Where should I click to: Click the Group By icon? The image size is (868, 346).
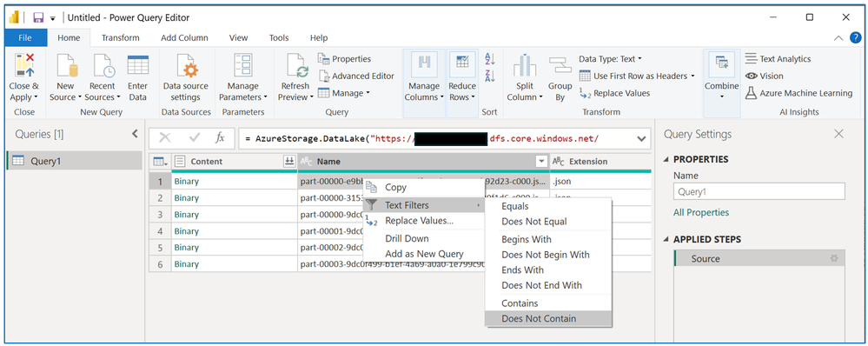(x=560, y=66)
